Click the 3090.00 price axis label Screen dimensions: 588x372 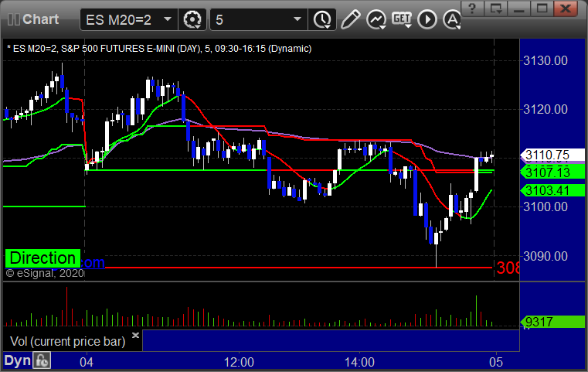click(x=546, y=257)
